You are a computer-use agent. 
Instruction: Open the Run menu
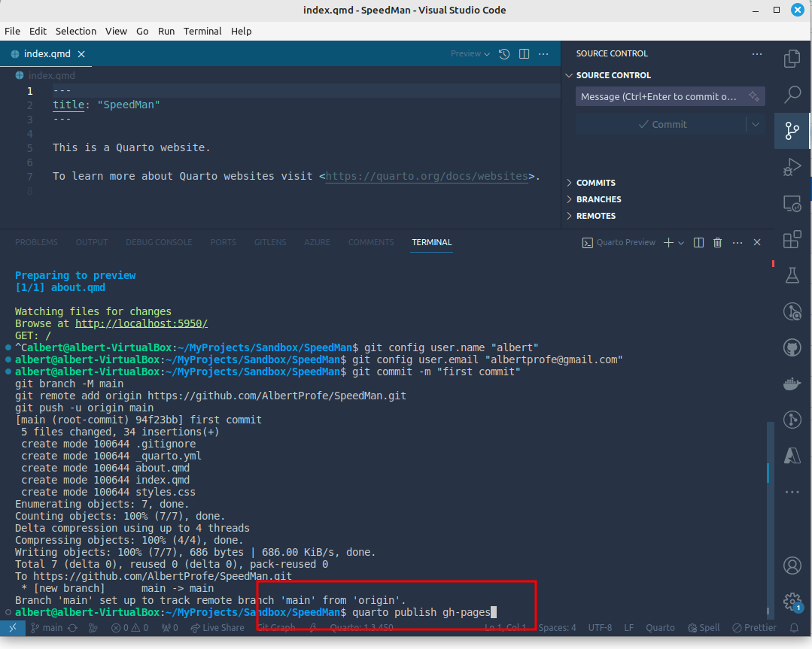point(166,31)
